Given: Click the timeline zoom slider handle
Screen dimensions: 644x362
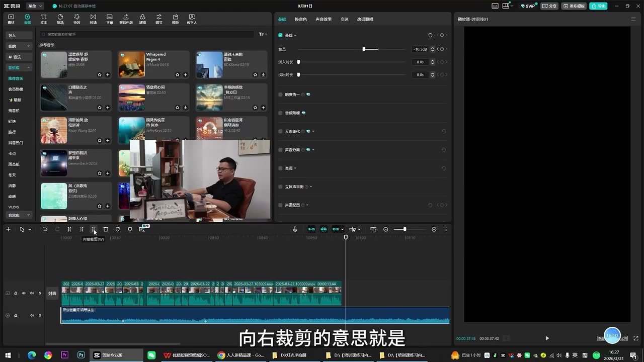Looking at the screenshot, I should [x=405, y=229].
